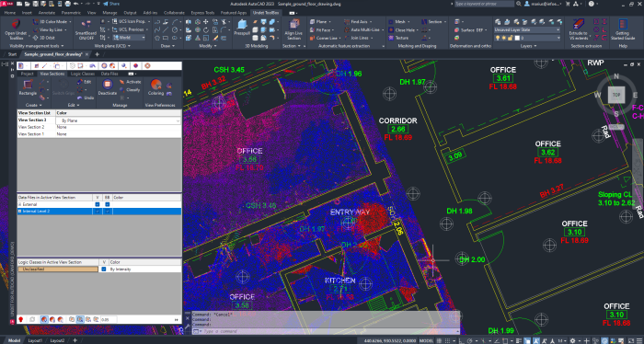Toggle the layer lock icon

(x=510, y=38)
